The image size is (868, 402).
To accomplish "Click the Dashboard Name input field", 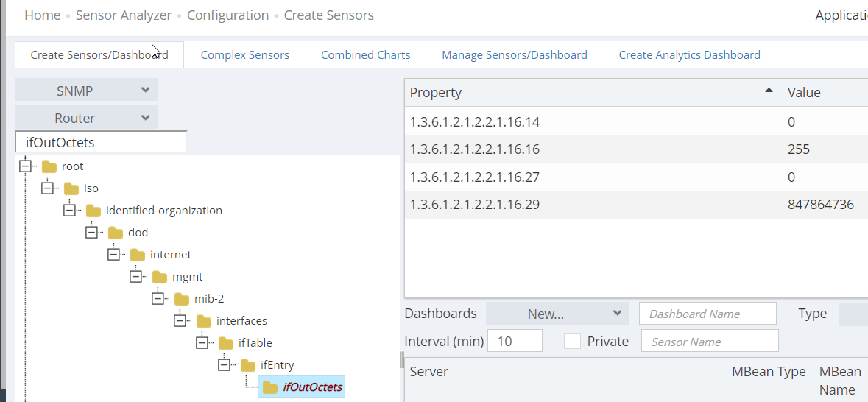I will [707, 314].
